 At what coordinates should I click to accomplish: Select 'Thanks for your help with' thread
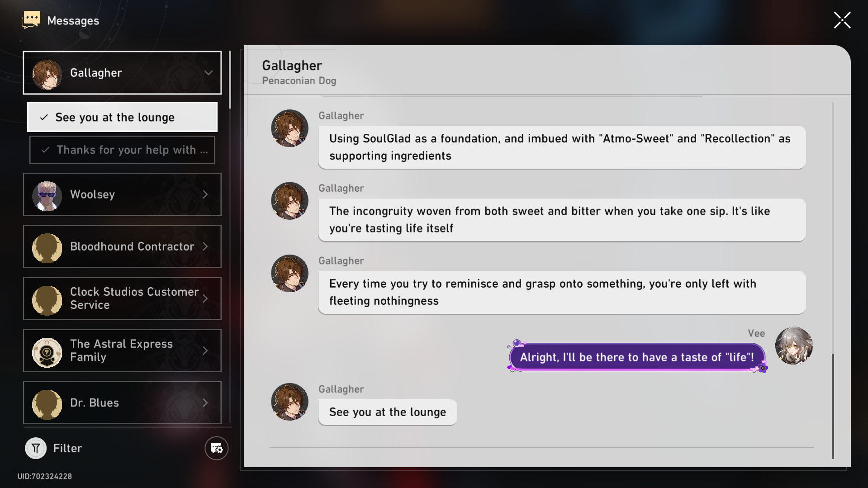click(x=122, y=150)
